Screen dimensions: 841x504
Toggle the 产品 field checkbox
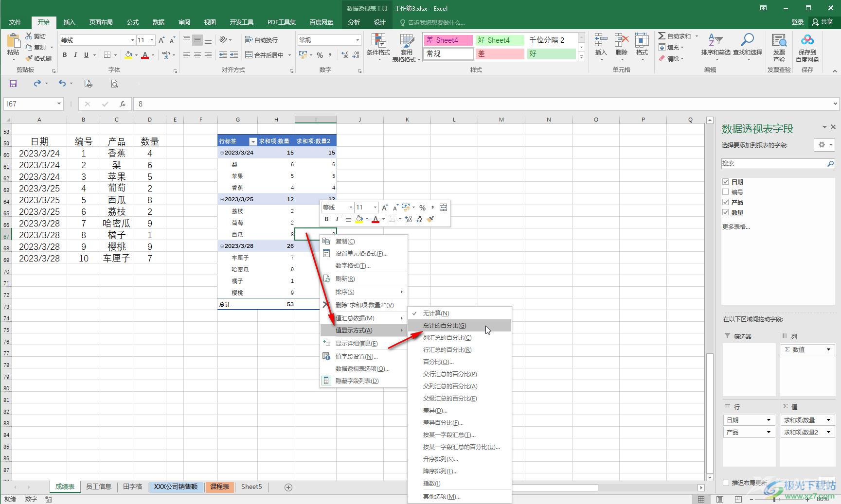coord(726,202)
